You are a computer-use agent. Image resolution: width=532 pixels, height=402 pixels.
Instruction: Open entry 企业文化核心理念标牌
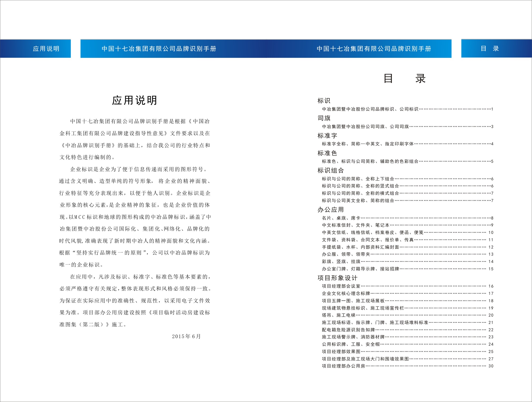[x=408, y=294]
